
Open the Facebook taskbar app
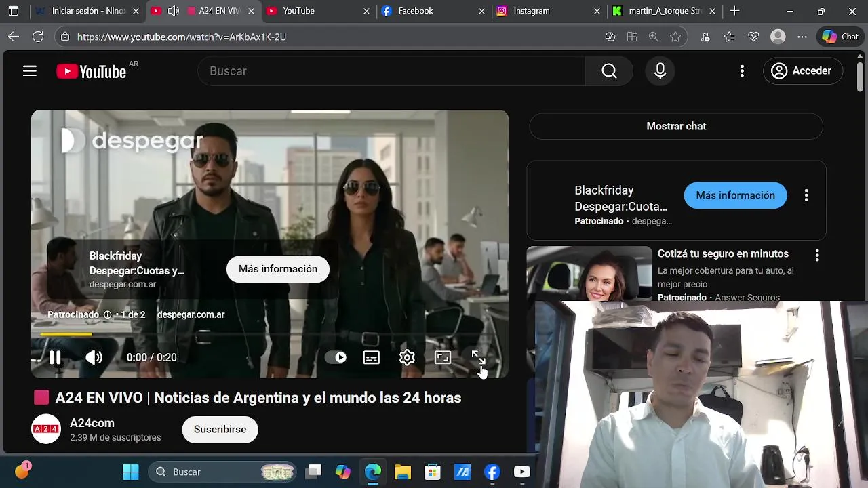[x=492, y=472]
